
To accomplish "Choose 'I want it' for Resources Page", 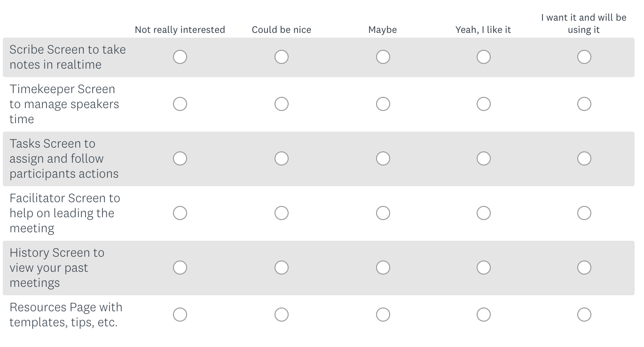I will click(584, 315).
